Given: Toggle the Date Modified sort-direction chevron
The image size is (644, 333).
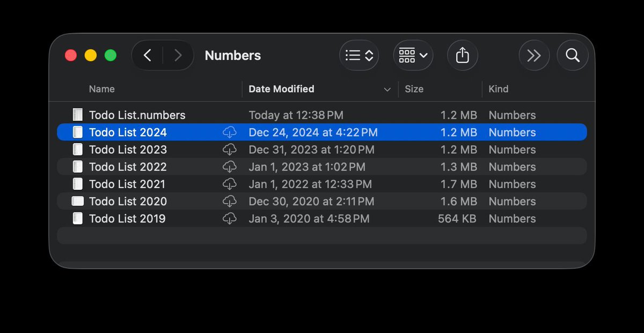Looking at the screenshot, I should pyautogui.click(x=387, y=90).
